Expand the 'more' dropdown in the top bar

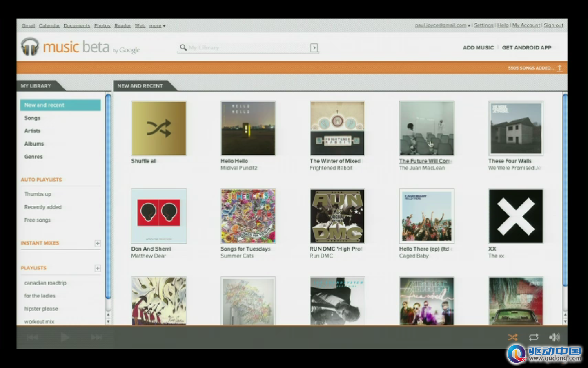coord(157,26)
